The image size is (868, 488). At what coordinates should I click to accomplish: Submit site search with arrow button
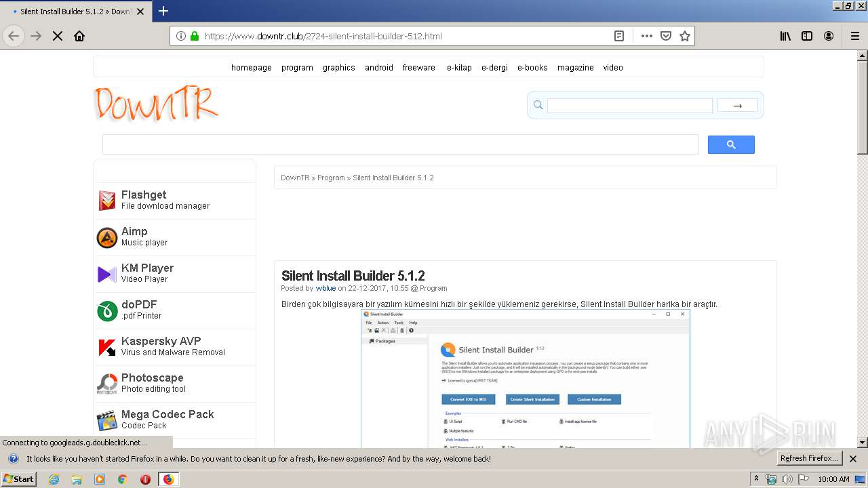coord(738,105)
